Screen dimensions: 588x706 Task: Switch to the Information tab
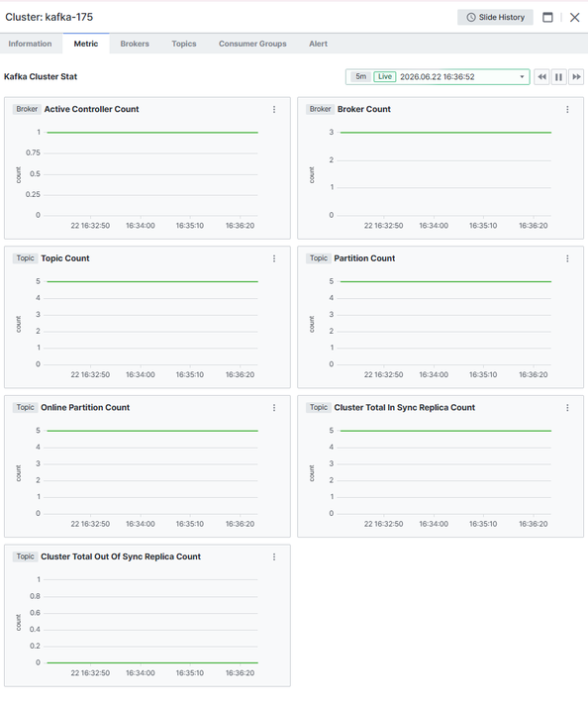point(30,44)
